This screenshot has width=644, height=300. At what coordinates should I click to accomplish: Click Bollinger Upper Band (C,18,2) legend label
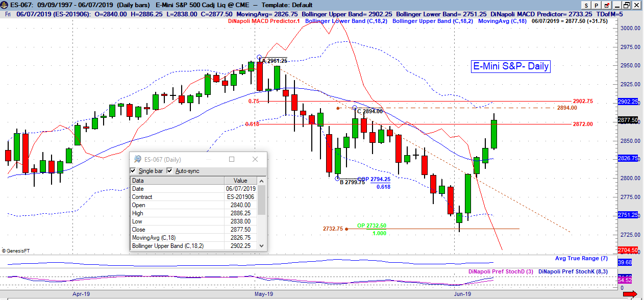(433, 21)
